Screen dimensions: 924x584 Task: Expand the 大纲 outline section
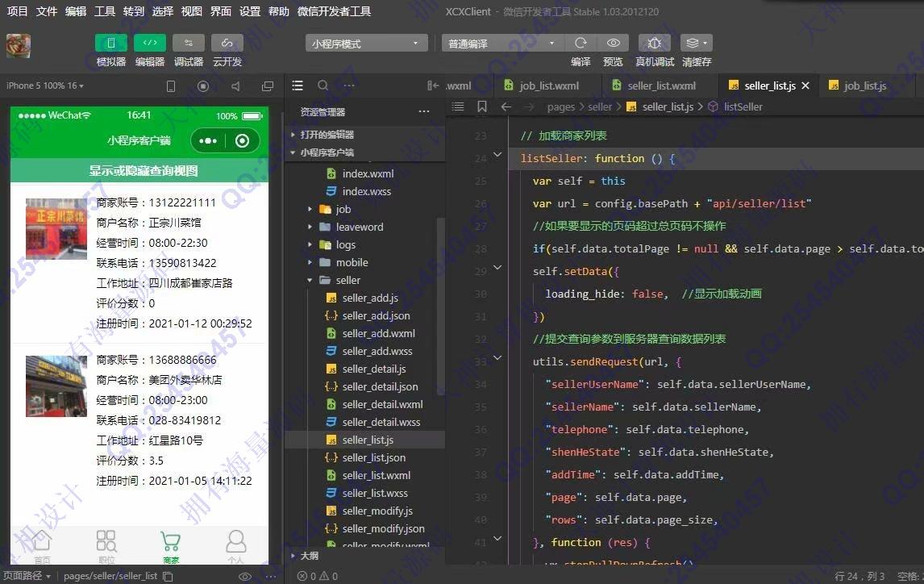309,556
